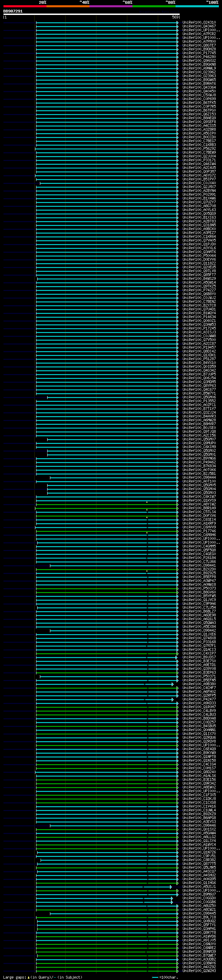This screenshot has height=980, width=222.
Task: Select hit UniRef100_C5XWJ8
Action: (199, 95)
